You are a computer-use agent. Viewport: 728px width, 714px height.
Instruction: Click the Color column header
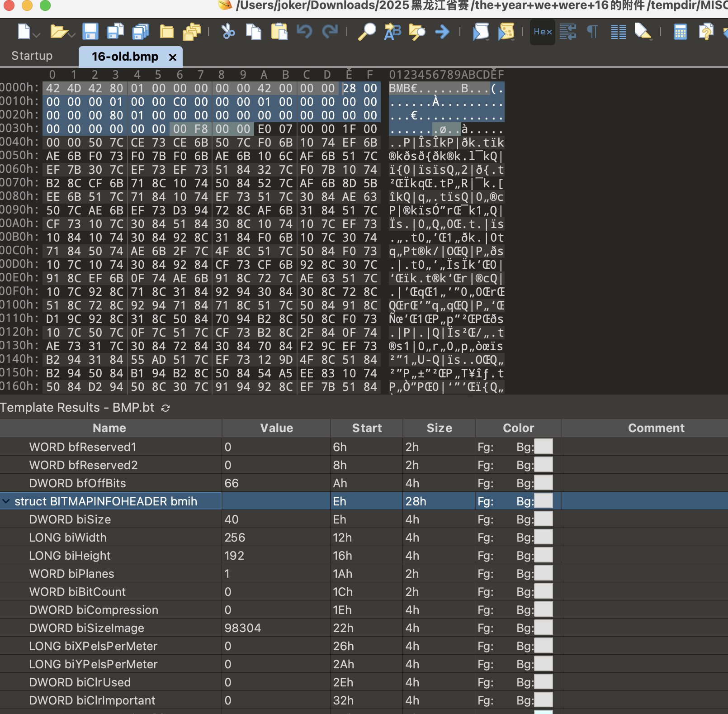[518, 428]
